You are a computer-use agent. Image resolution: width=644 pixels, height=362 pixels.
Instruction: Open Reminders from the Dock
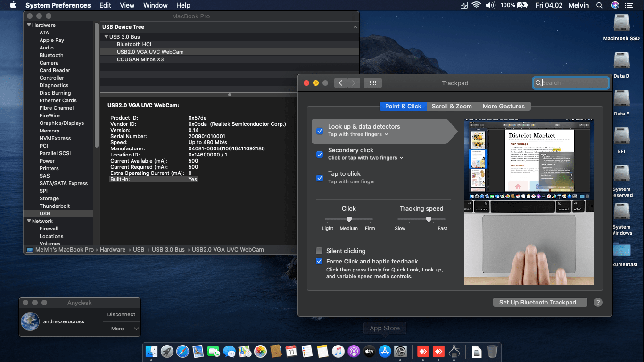307,351
